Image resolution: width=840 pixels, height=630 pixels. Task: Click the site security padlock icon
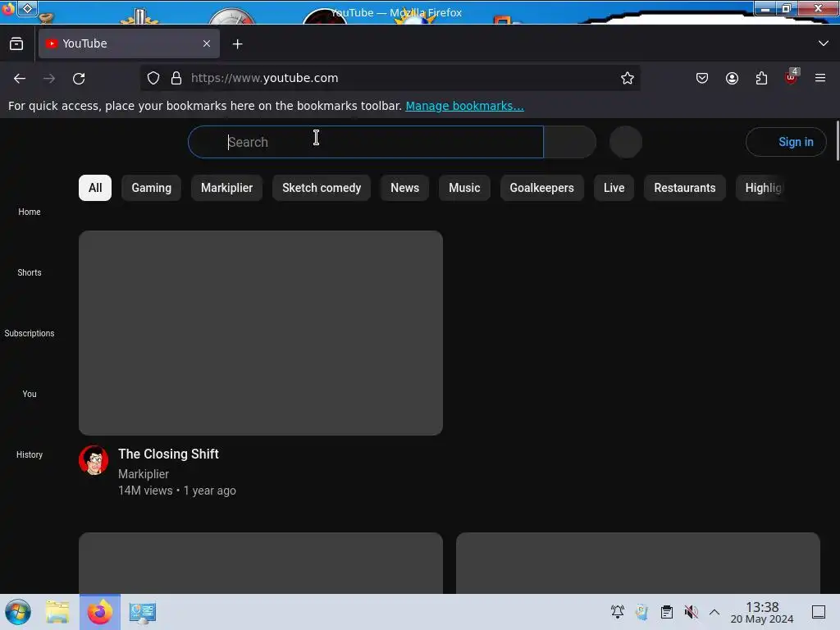click(176, 78)
